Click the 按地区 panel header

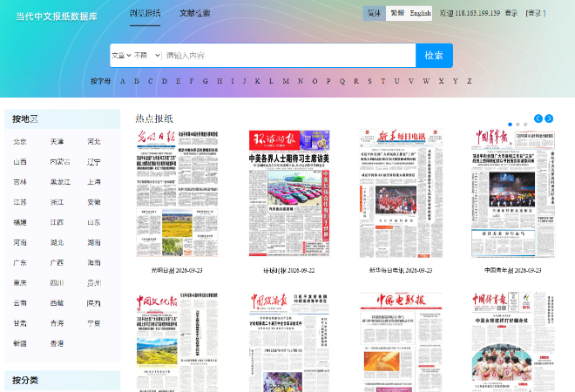click(x=63, y=118)
